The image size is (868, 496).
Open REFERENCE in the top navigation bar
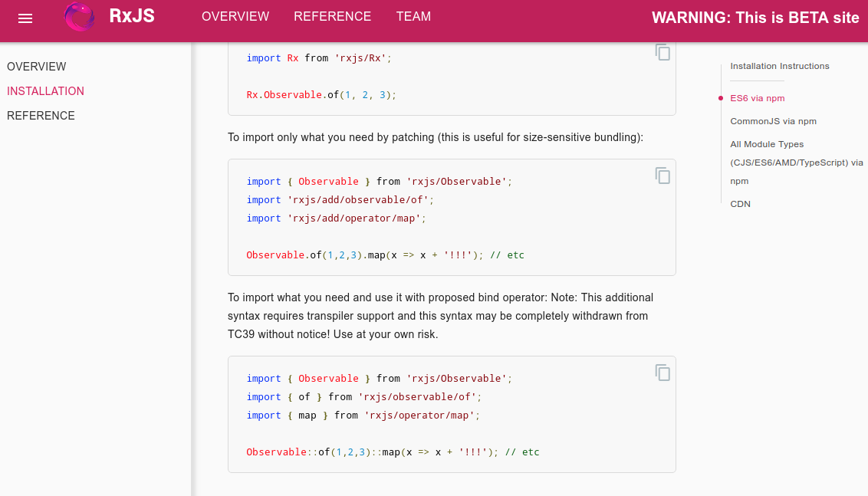(x=332, y=16)
